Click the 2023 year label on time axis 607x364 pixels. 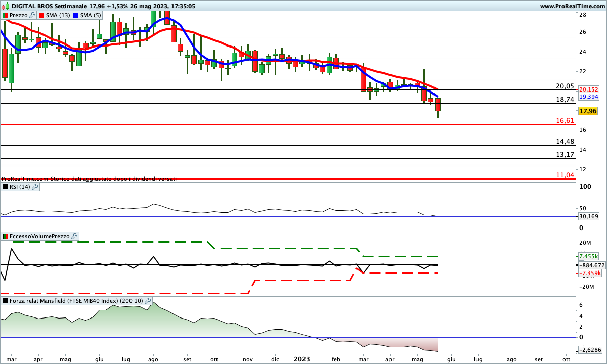click(302, 359)
